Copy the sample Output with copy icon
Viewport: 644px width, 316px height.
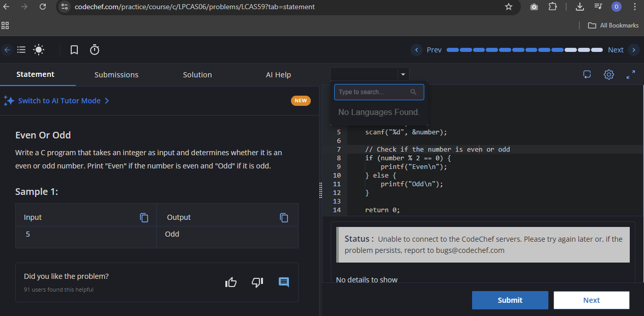[x=284, y=217]
